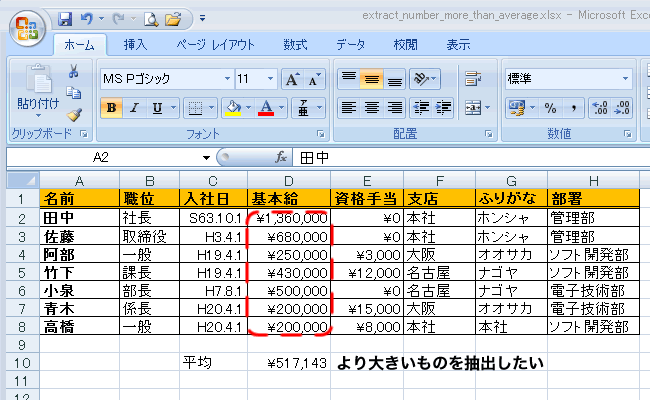Align text to top of cell

[x=349, y=79]
